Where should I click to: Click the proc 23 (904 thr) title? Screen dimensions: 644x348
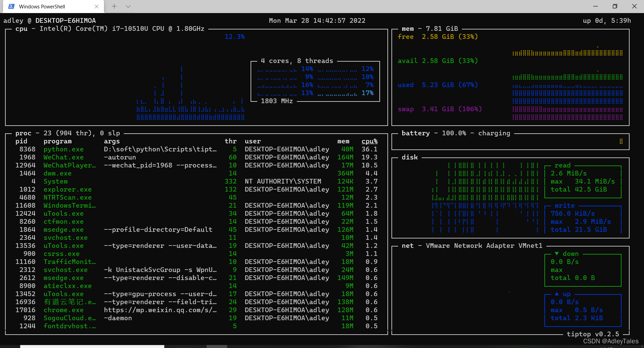68,133
